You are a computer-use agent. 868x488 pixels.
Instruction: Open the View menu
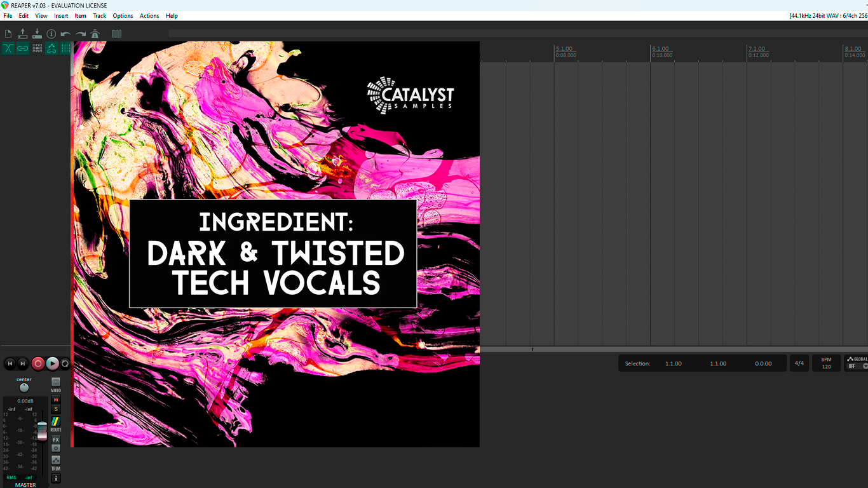pyautogui.click(x=41, y=16)
